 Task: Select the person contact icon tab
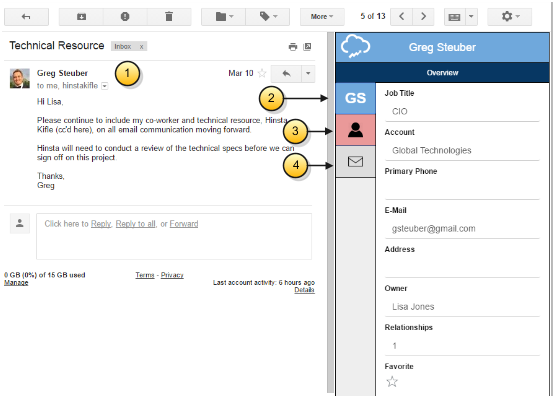pos(355,130)
